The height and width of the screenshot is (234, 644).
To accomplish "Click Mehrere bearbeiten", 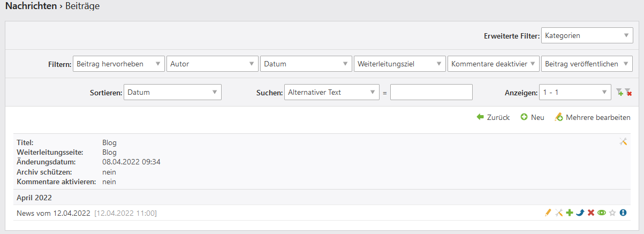I will click(x=593, y=117).
